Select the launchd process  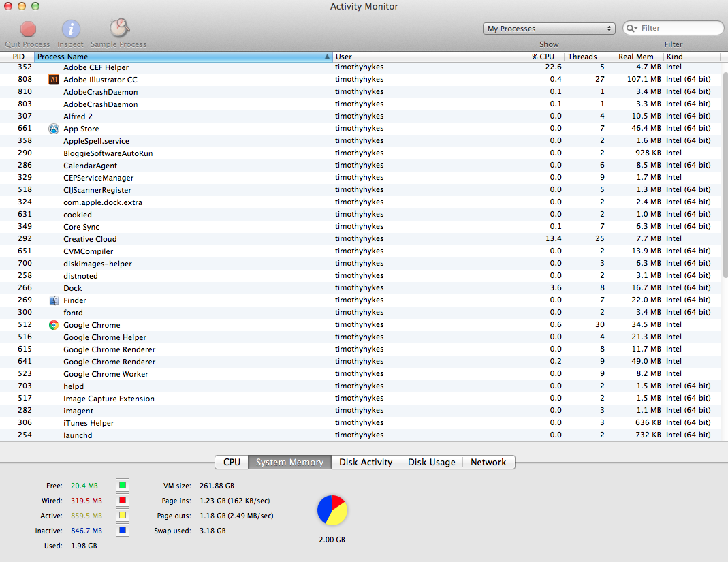[360, 435]
